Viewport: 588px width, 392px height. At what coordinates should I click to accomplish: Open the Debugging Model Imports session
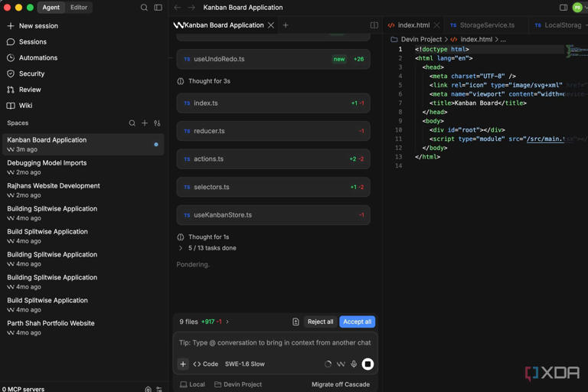(83, 168)
